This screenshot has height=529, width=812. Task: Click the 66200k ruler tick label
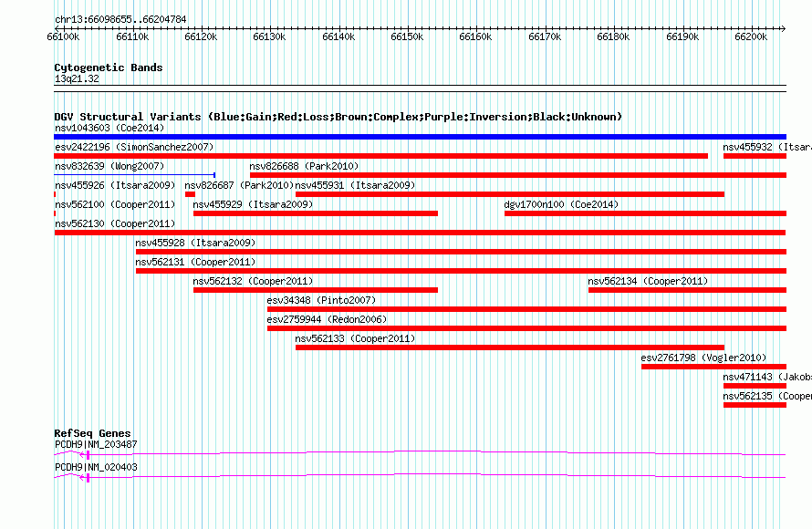pyautogui.click(x=751, y=36)
